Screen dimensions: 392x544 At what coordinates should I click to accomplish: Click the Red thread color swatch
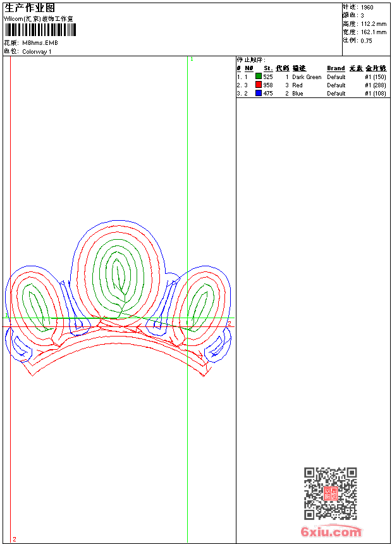tap(259, 85)
